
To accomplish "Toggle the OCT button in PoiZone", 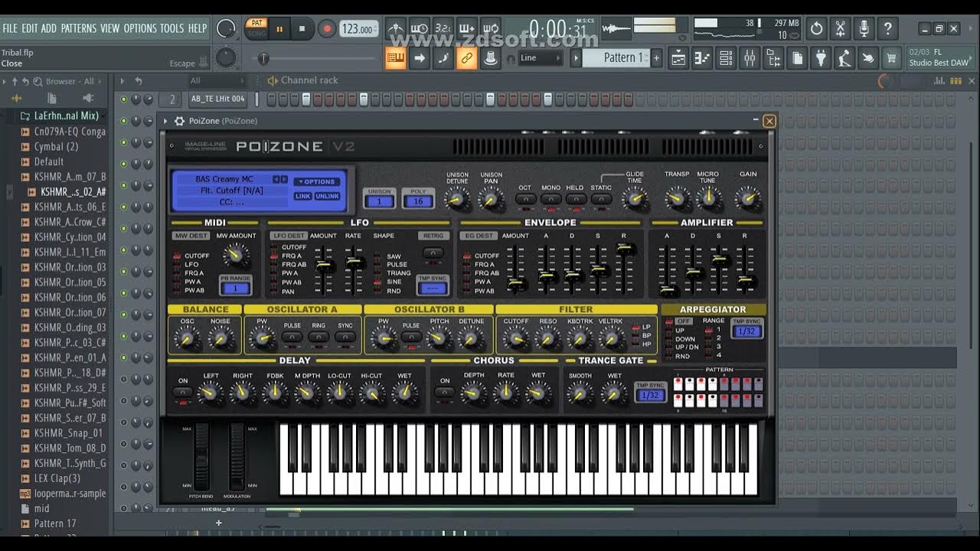I will point(525,199).
